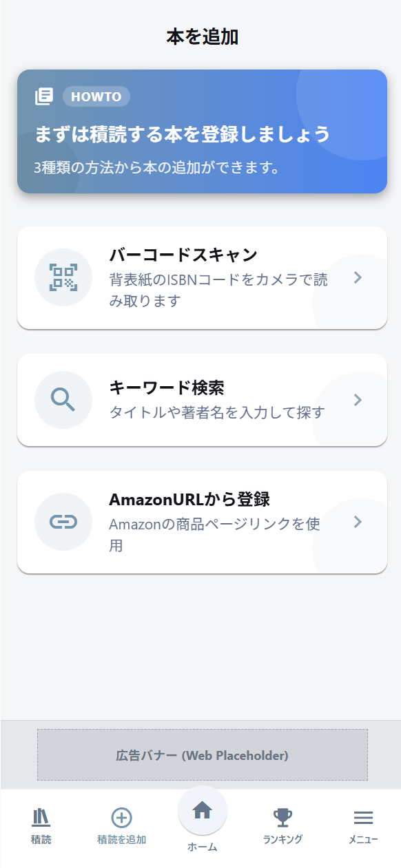Screen dimensions: 401x868
Task: Click the HOWTO badge
Action: click(x=96, y=96)
